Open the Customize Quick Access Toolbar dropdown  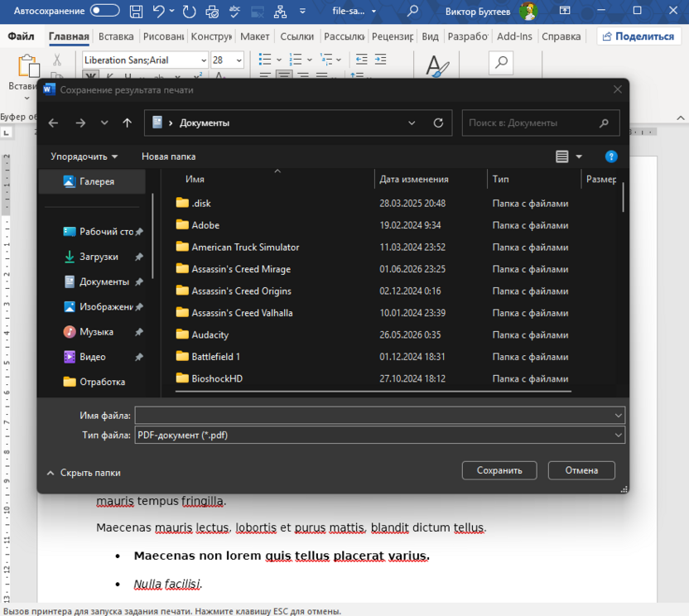pos(302,11)
